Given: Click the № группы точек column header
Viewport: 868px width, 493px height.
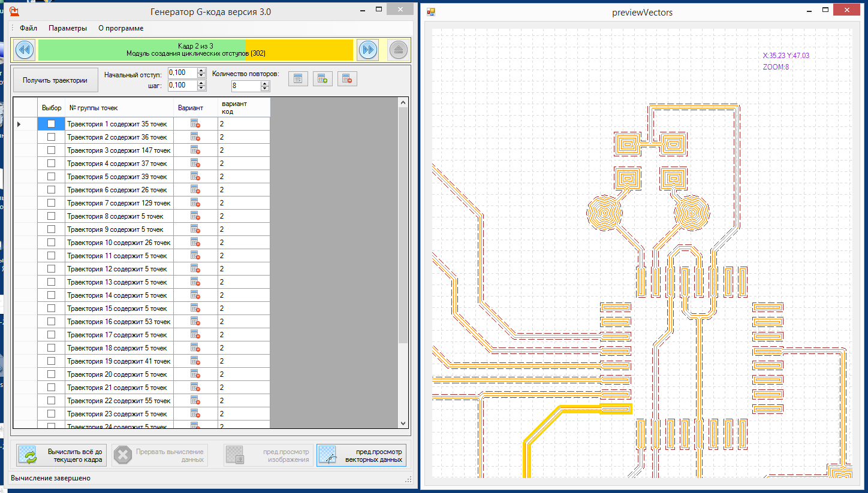Looking at the screenshot, I should tap(119, 108).
